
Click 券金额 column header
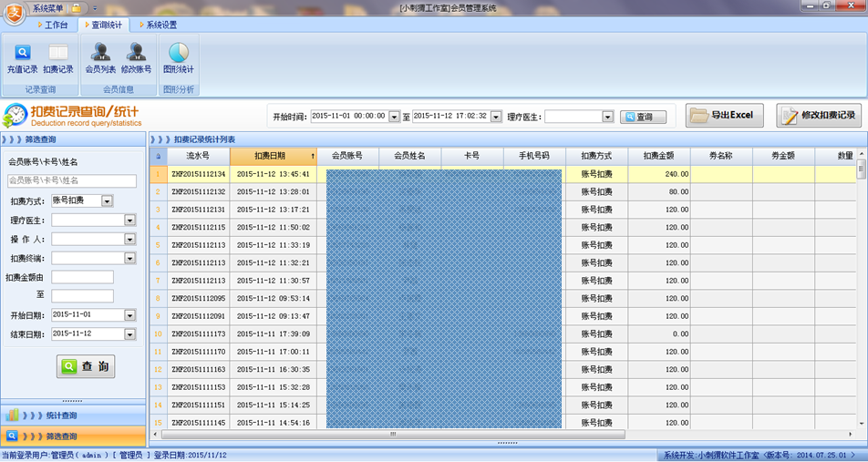tap(783, 156)
